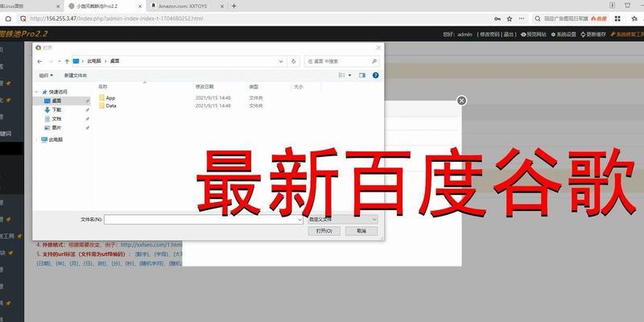This screenshot has height=322, width=644.
Task: Sort by 名称 name column
Action: [103, 87]
